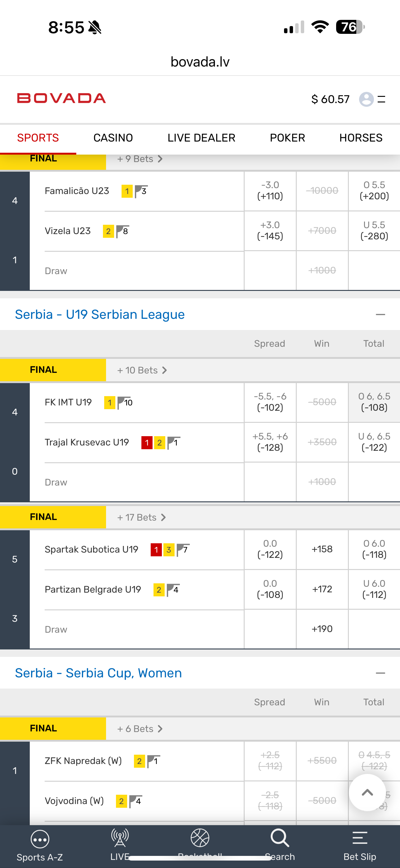Tap the user account profile icon
The image size is (400, 868).
point(366,99)
